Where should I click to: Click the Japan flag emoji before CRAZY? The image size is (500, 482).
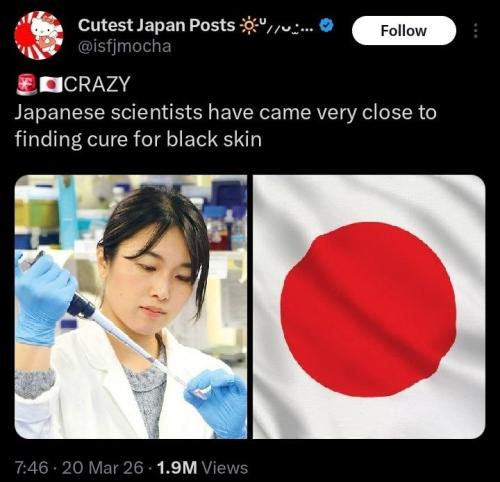[51, 85]
